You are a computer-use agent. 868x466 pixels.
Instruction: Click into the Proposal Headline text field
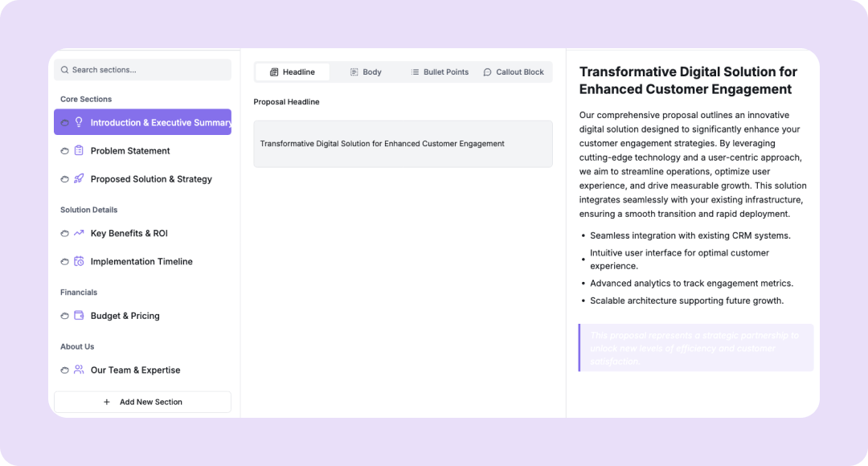(403, 144)
